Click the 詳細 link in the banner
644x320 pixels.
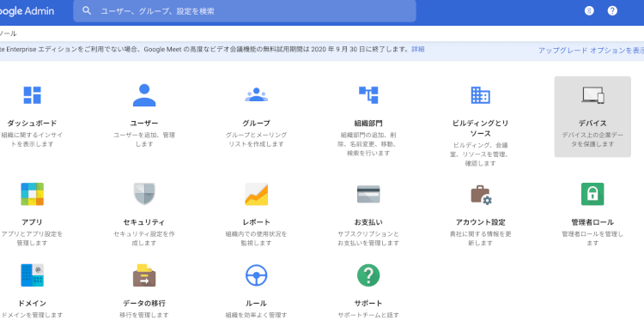click(x=418, y=49)
